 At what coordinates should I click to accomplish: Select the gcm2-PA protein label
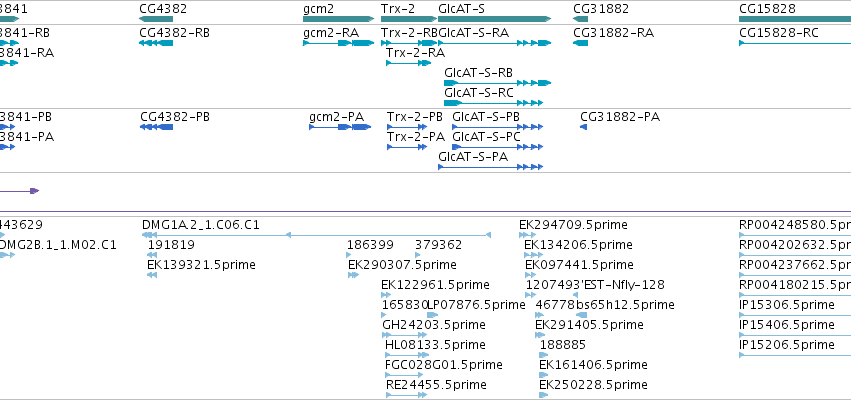(x=336, y=117)
